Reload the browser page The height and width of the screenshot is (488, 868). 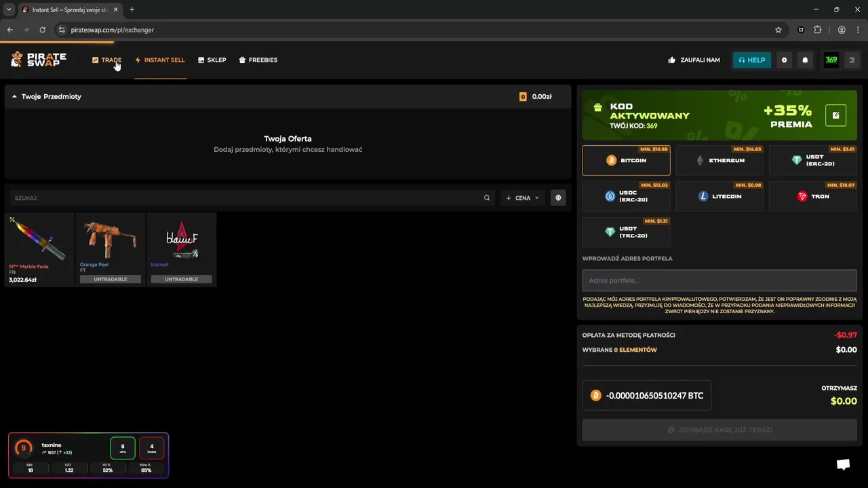[x=42, y=30]
